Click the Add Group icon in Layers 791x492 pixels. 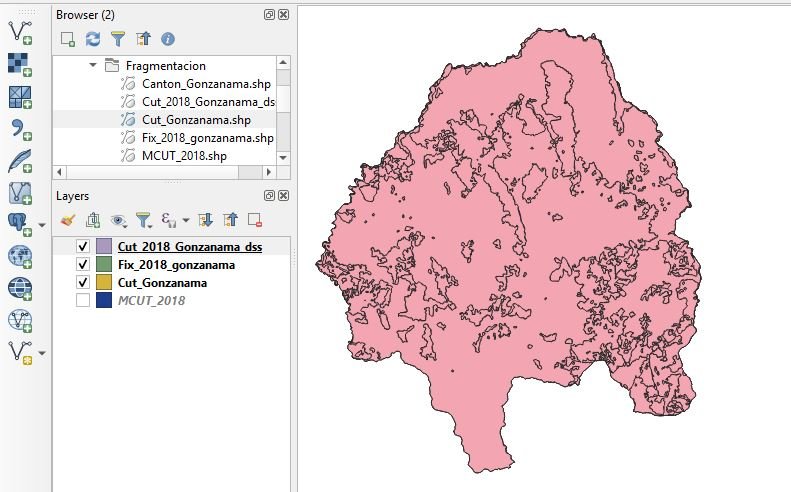94,220
